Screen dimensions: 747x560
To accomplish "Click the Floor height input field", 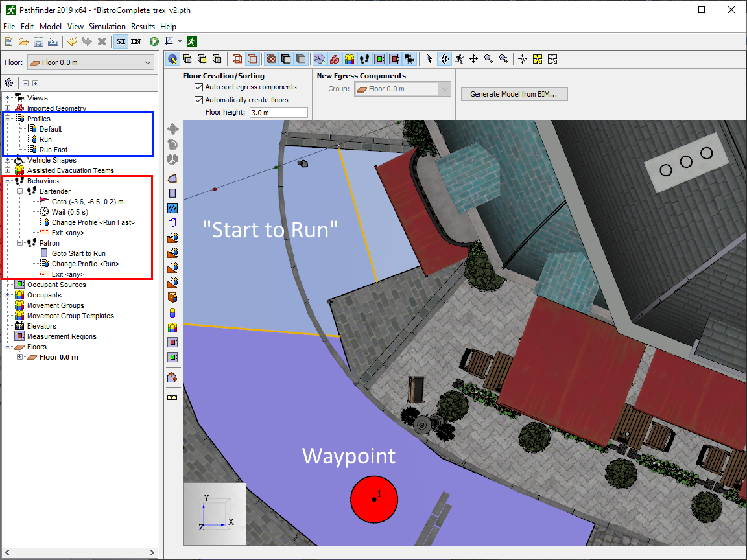I will tap(278, 113).
